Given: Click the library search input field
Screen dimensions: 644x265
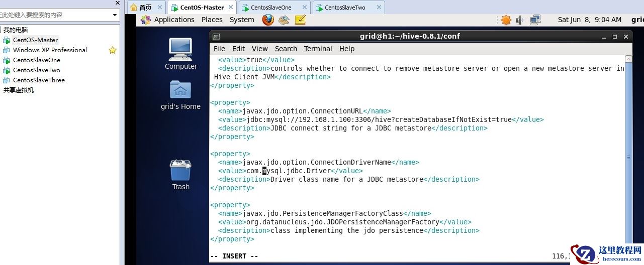Looking at the screenshot, I should point(55,15).
